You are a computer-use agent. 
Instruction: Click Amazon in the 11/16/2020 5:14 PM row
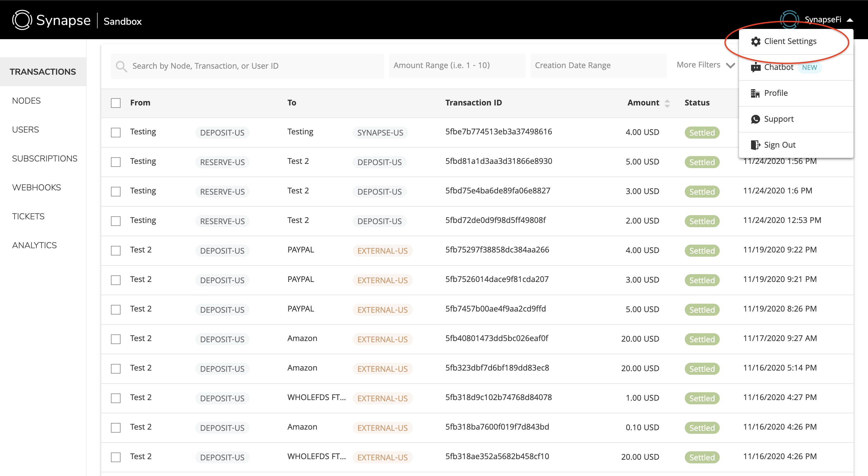click(x=302, y=368)
